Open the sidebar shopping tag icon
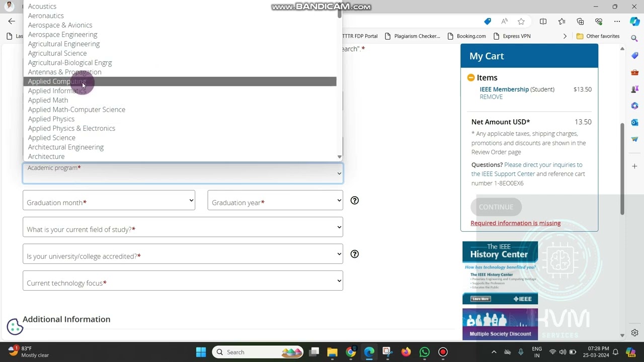This screenshot has height=362, width=644. [x=634, y=55]
